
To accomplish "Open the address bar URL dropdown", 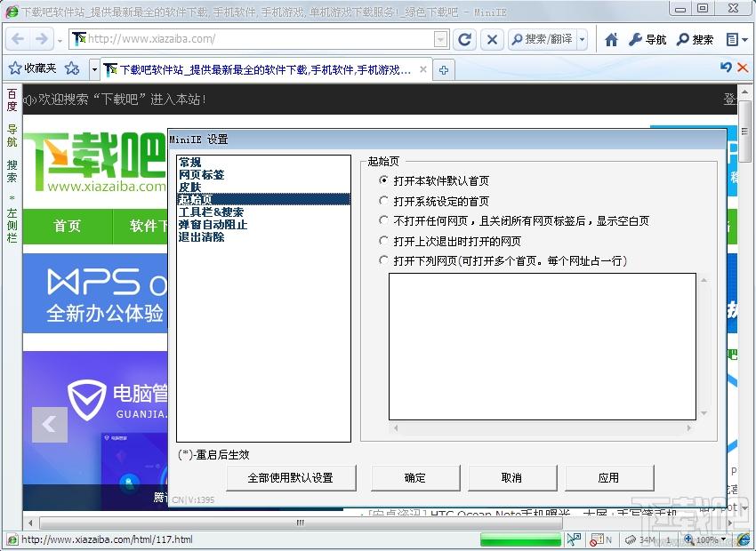I will pyautogui.click(x=441, y=39).
